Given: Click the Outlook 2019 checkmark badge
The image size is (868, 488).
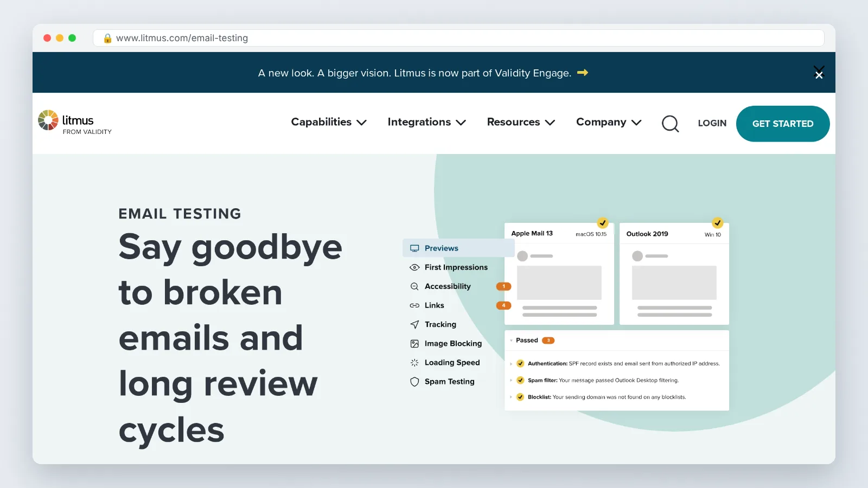Looking at the screenshot, I should (x=717, y=223).
